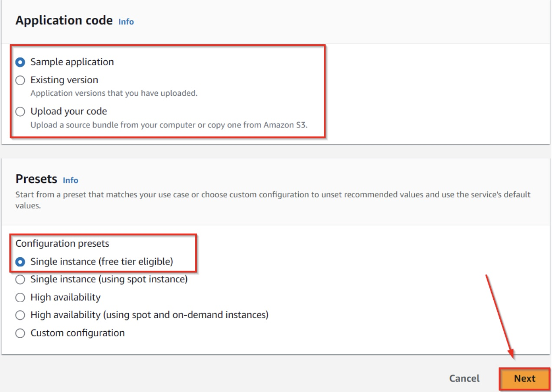The width and height of the screenshot is (554, 392).
Task: Click the Configuration presets group label
Action: pyautogui.click(x=62, y=244)
